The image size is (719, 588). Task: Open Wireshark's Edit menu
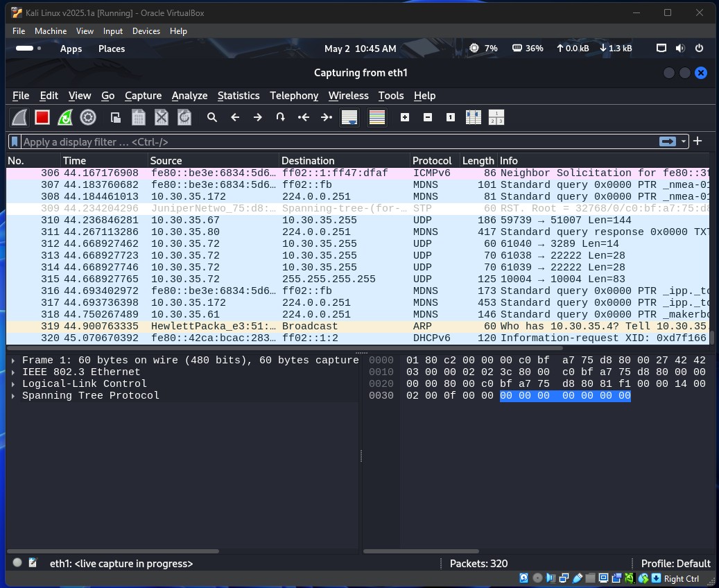(x=49, y=96)
